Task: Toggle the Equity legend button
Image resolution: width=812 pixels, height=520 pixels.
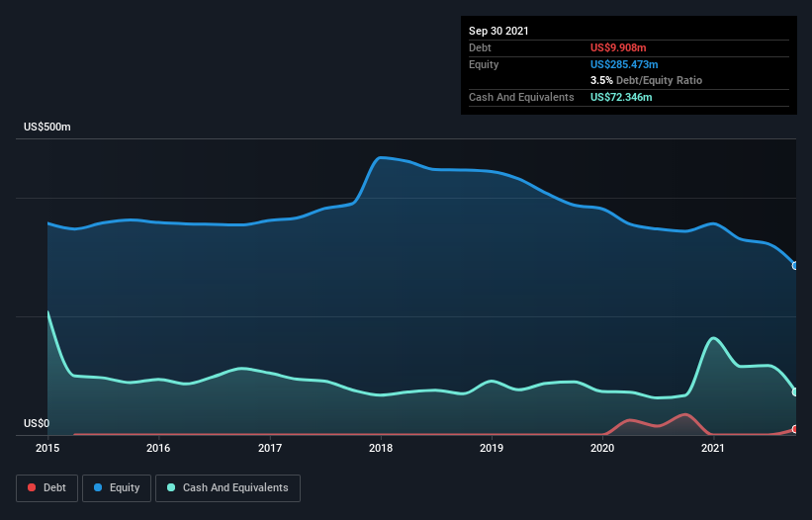Action: click(x=117, y=488)
